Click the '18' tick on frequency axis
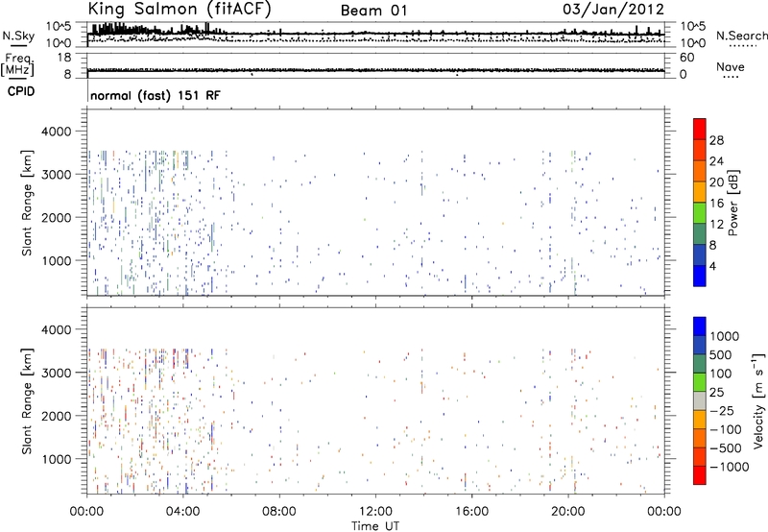Viewport: 768px width, 532px height. [64, 58]
